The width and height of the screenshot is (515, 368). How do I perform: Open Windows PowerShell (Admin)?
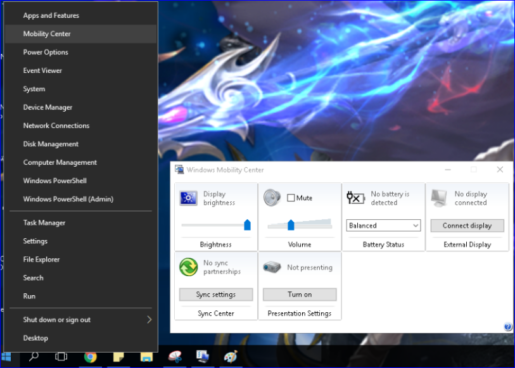pyautogui.click(x=80, y=199)
